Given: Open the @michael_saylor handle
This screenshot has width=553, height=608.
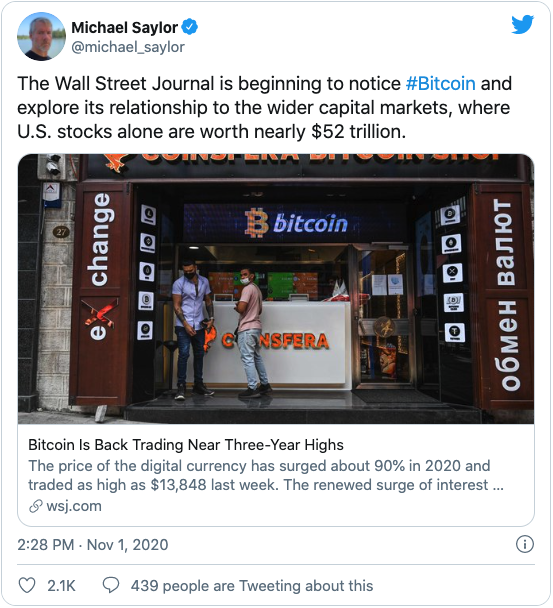Looking at the screenshot, I should (128, 47).
